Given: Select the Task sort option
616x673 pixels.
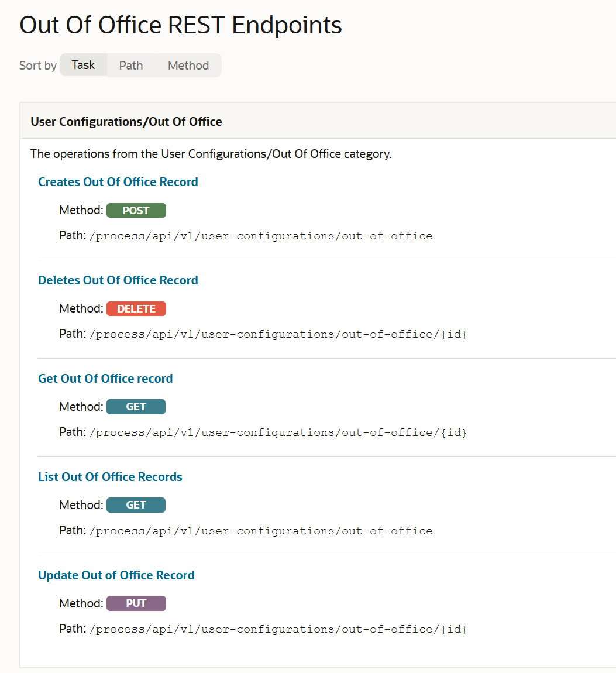Looking at the screenshot, I should click(x=83, y=65).
